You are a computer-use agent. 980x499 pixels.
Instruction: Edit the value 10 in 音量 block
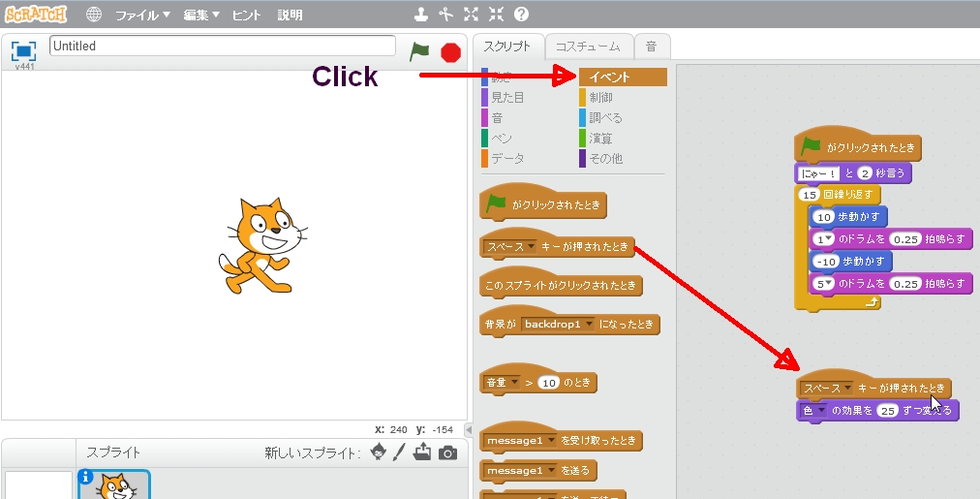click(549, 383)
